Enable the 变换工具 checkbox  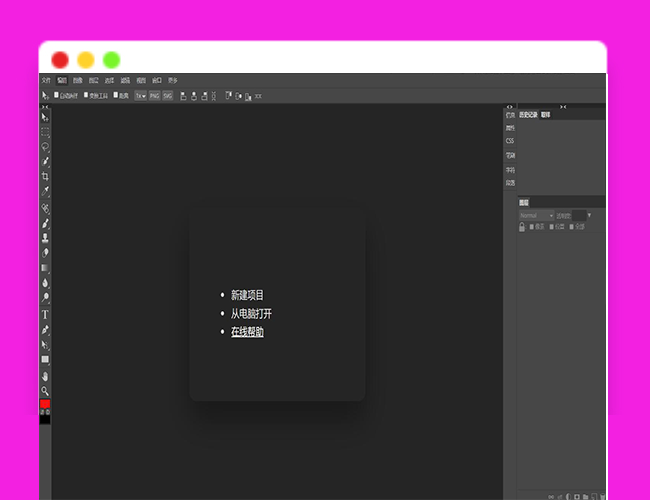point(87,96)
